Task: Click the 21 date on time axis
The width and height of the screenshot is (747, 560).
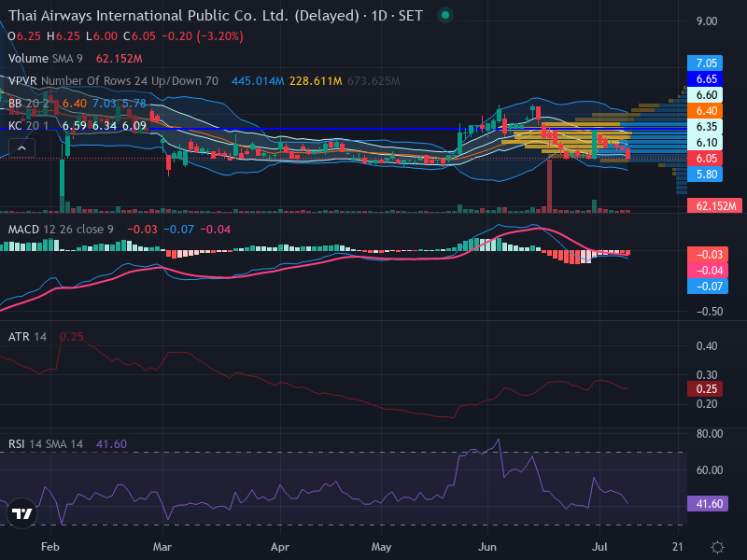Action: tap(678, 547)
